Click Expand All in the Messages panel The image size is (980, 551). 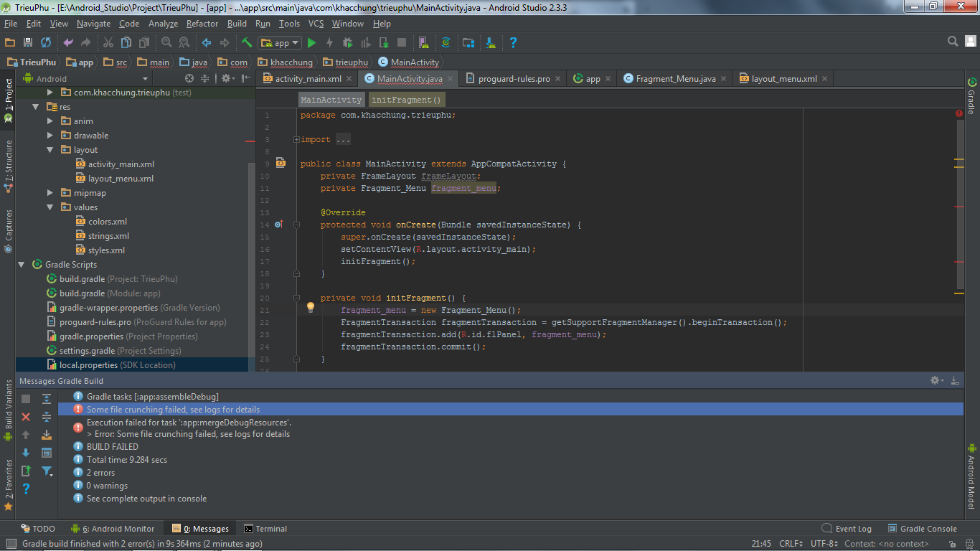[47, 399]
